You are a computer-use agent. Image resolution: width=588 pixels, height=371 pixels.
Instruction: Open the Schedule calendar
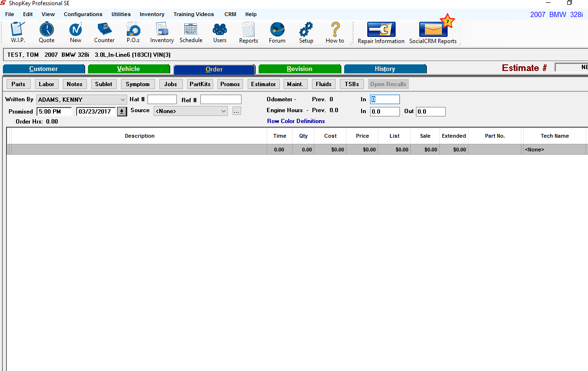coord(191,33)
